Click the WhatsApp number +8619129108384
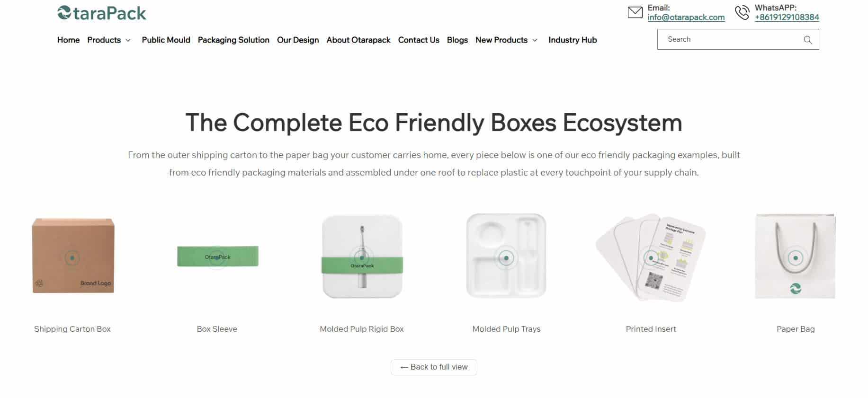 pyautogui.click(x=787, y=18)
